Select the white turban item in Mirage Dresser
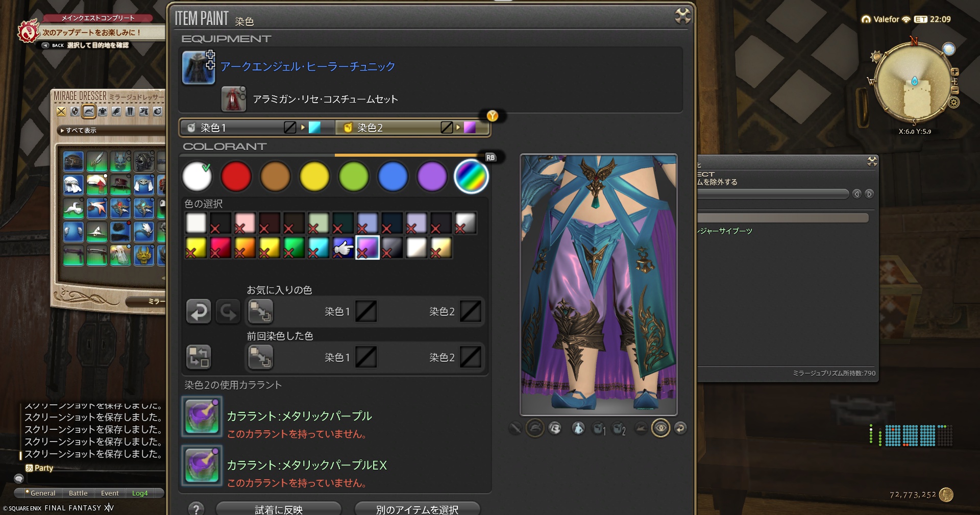Screen dimensions: 980x515 point(73,185)
